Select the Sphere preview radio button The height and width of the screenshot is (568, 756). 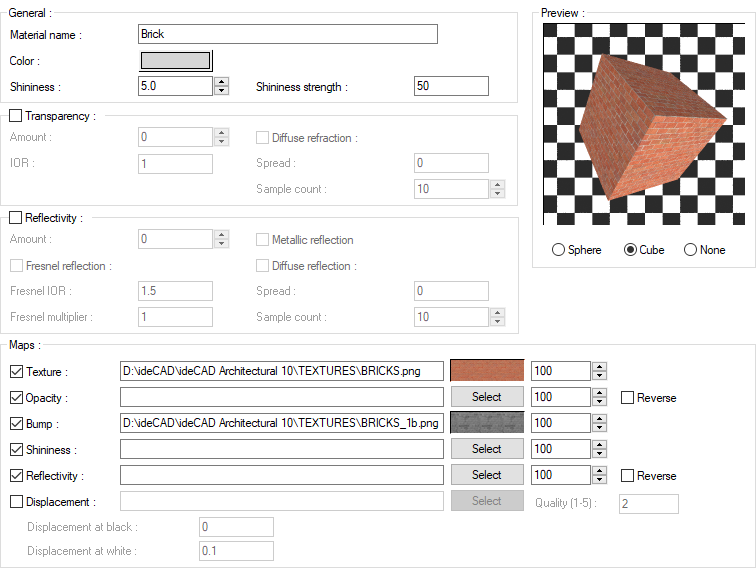pos(558,250)
